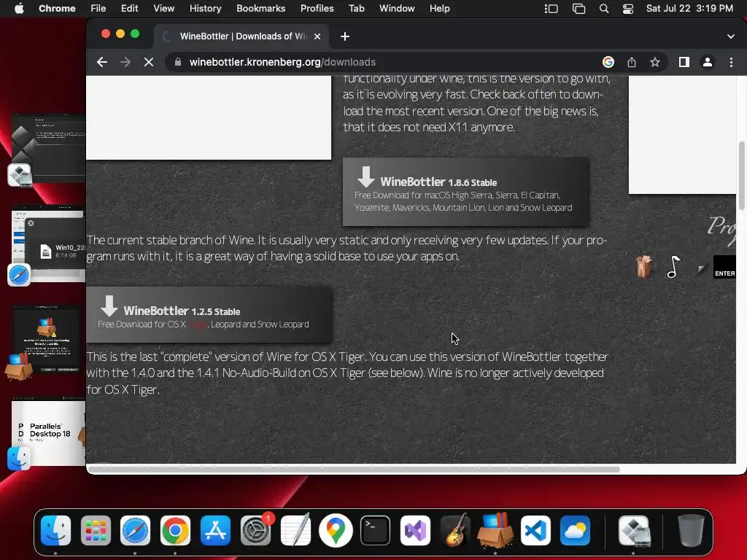
Task: View site information lock icon
Action: tap(178, 63)
